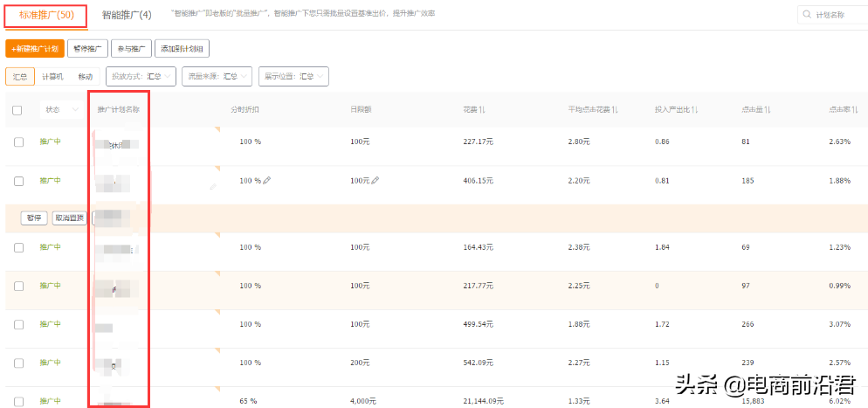868x408 pixels.
Task: Click the 取消置顶 button
Action: [x=70, y=218]
